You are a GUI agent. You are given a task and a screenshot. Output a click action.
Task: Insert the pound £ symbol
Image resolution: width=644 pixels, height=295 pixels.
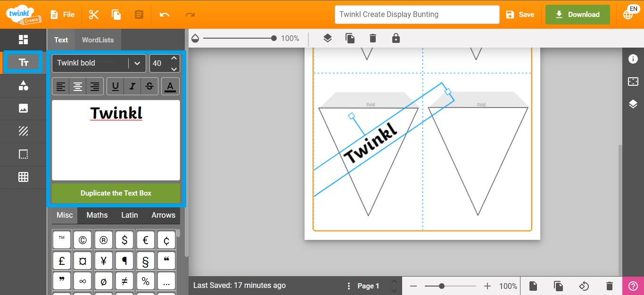pyautogui.click(x=62, y=260)
